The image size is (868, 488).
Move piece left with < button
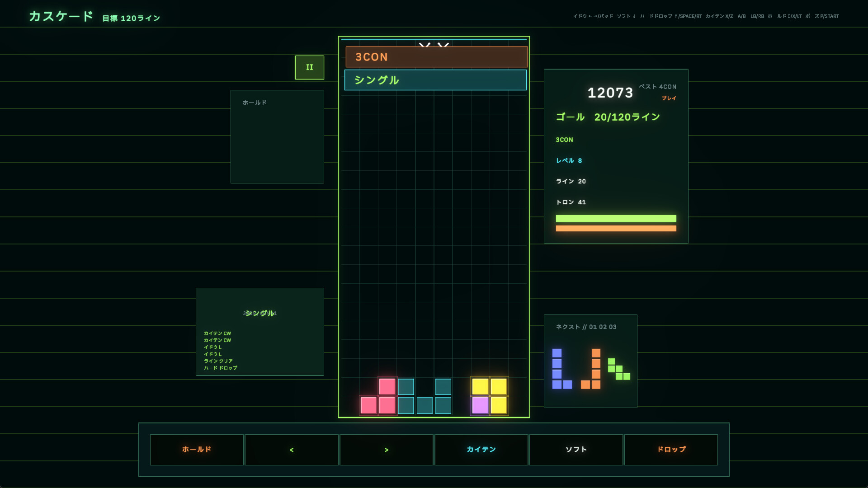point(292,450)
